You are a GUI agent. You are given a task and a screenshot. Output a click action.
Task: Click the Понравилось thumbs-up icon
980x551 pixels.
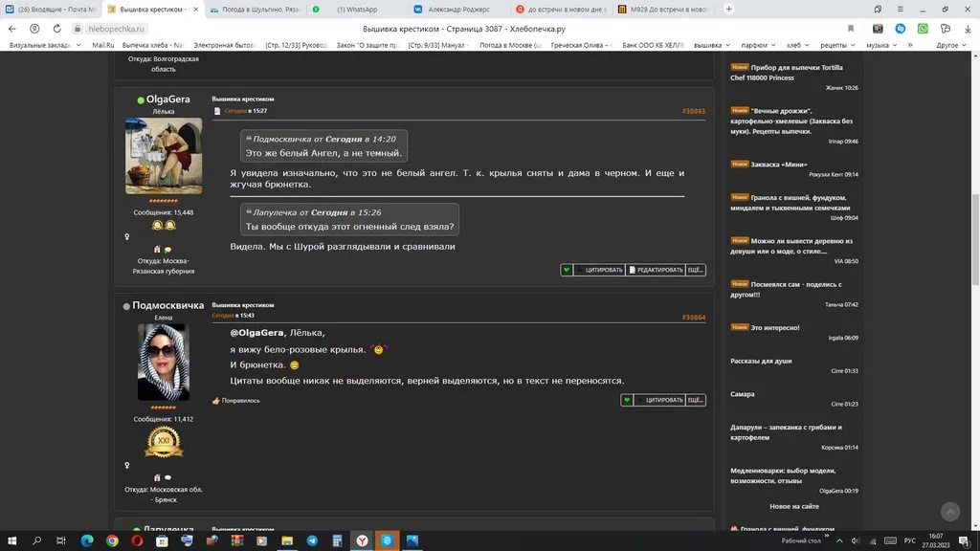pos(216,401)
